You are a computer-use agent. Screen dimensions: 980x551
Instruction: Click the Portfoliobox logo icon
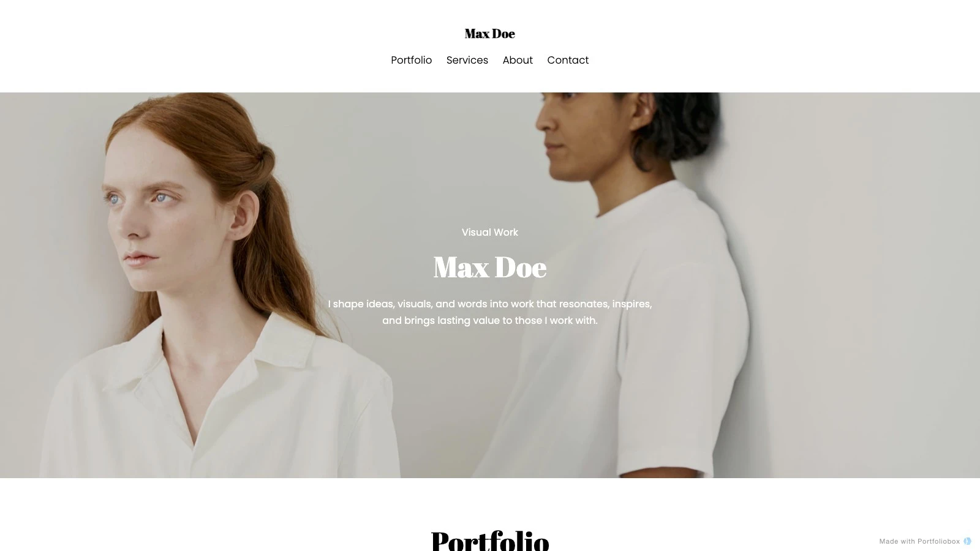click(967, 541)
